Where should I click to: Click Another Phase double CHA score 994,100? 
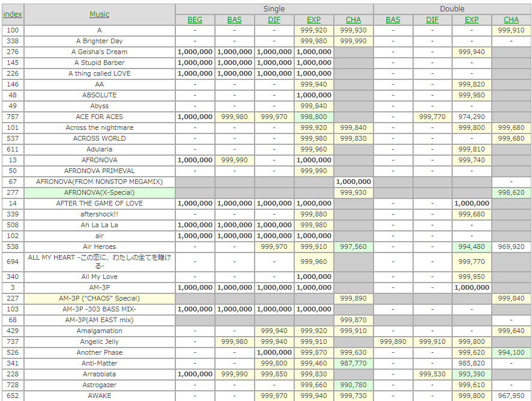point(512,352)
